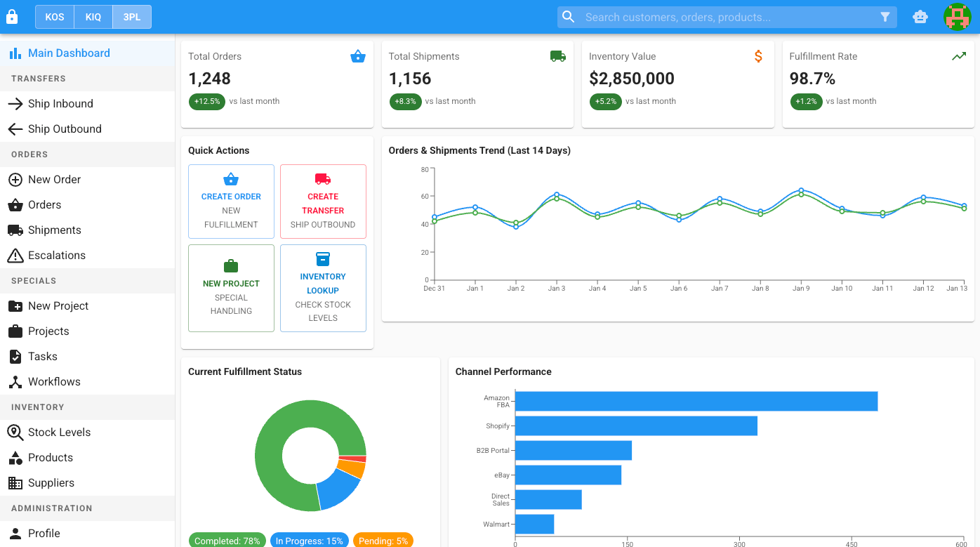980x547 pixels.
Task: Click the Profile person icon
Action: coord(15,534)
